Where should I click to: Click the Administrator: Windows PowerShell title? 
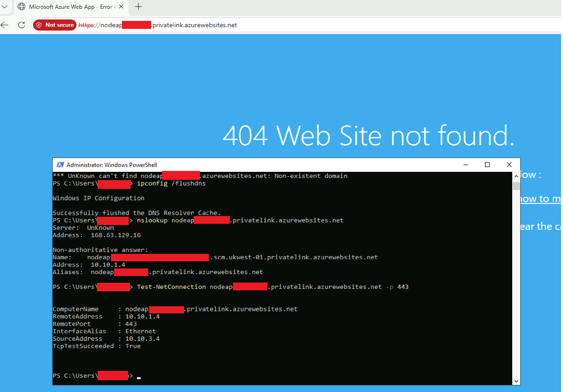tap(112, 165)
